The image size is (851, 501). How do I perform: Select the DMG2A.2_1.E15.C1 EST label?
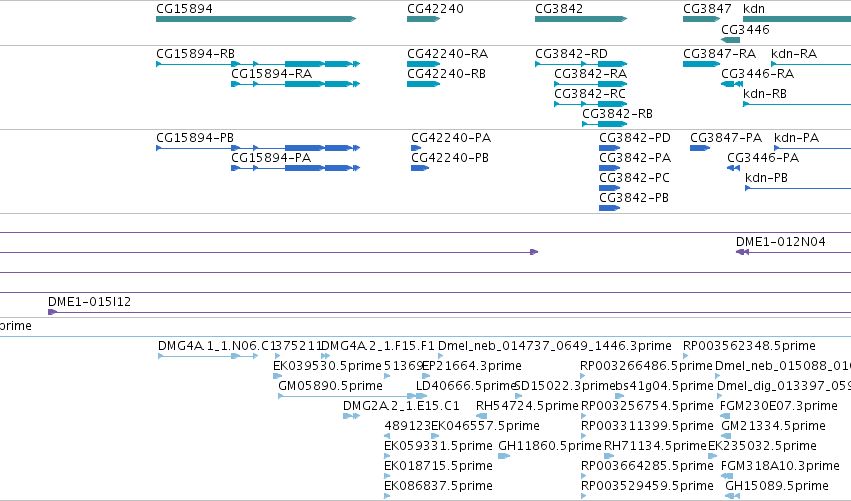pos(401,406)
